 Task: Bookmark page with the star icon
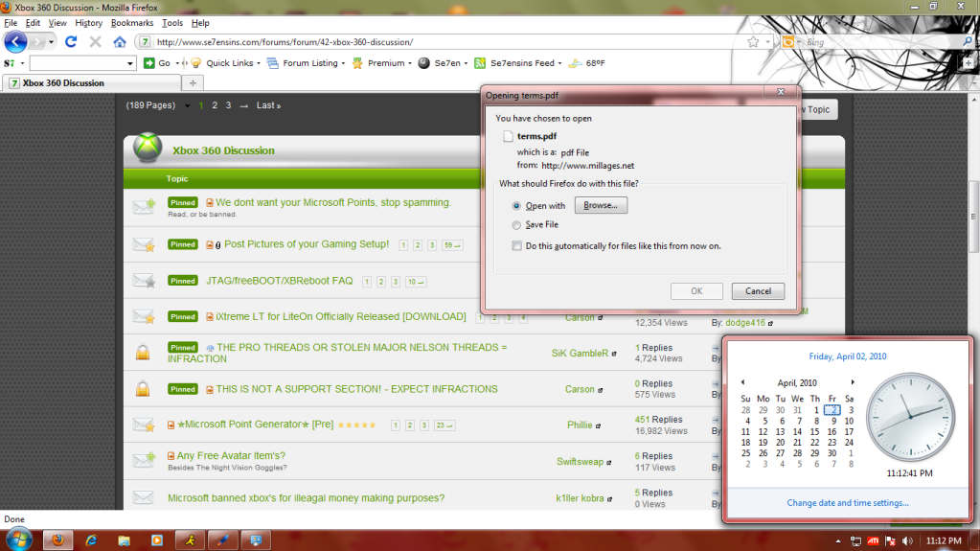click(x=753, y=42)
